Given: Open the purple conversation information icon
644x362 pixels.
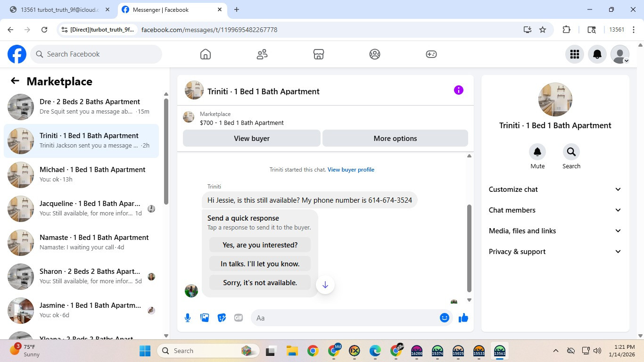Looking at the screenshot, I should pos(459,90).
